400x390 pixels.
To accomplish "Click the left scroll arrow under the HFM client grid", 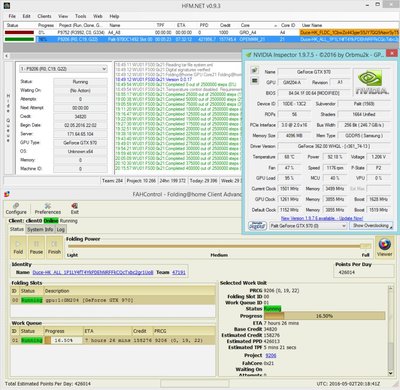I will pos(6,56).
